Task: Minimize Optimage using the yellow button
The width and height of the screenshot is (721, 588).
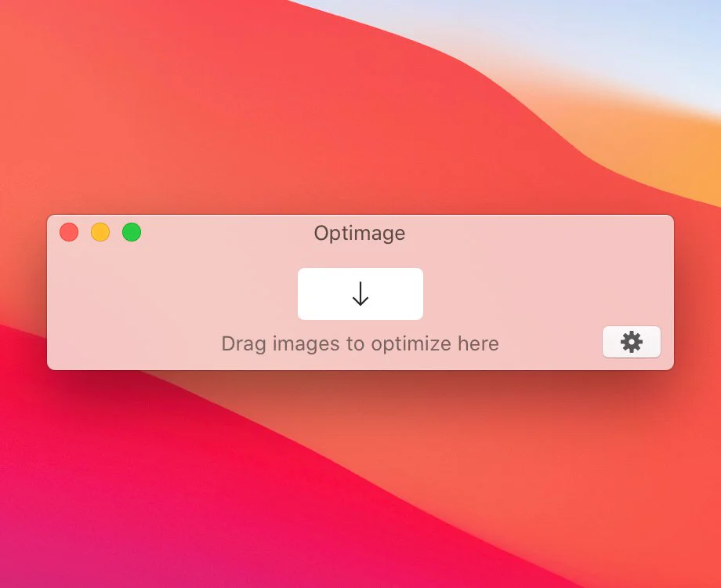Action: coord(100,232)
